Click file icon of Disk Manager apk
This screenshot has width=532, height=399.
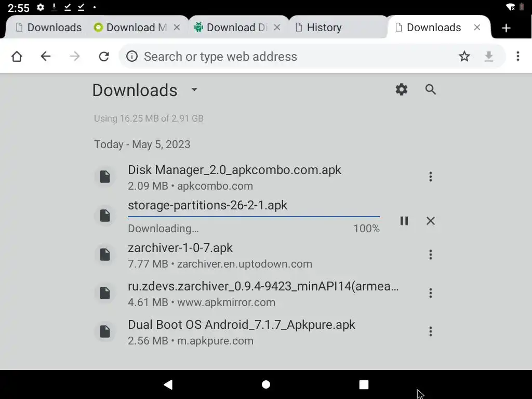pyautogui.click(x=105, y=177)
